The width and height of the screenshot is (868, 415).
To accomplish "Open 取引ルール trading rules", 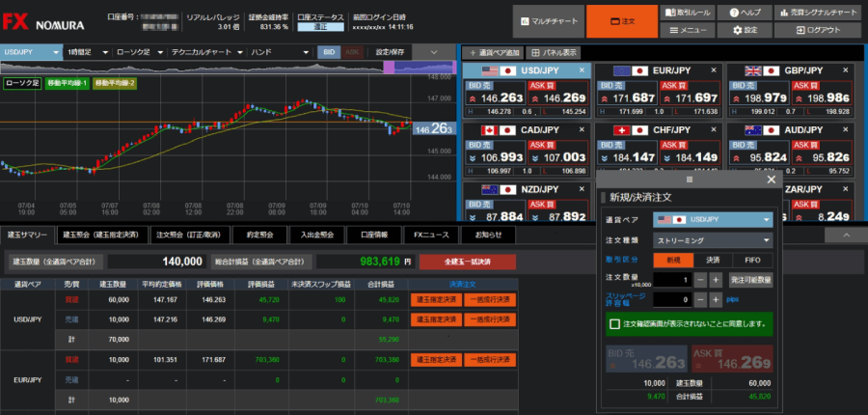I will click(688, 13).
